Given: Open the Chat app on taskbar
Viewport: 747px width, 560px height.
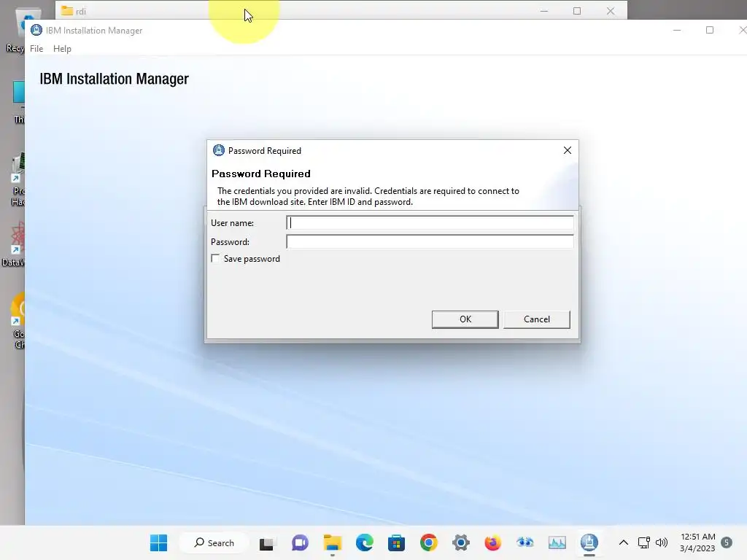Looking at the screenshot, I should [x=300, y=542].
